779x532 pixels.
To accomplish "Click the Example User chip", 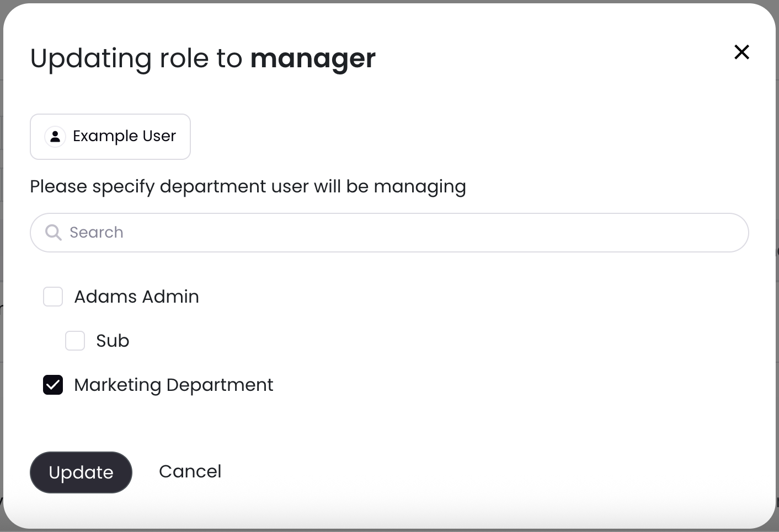I will point(110,137).
